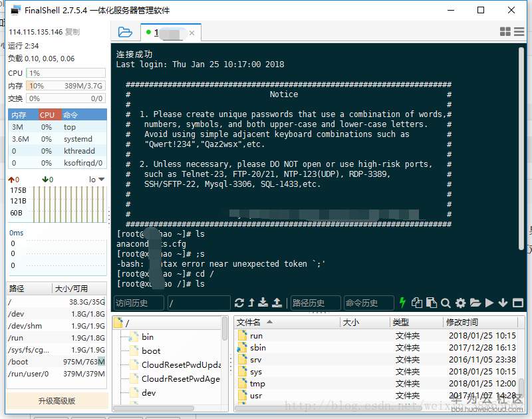Image resolution: width=532 pixels, height=419 pixels.
Task: Click the top process row
Action: (x=57, y=127)
